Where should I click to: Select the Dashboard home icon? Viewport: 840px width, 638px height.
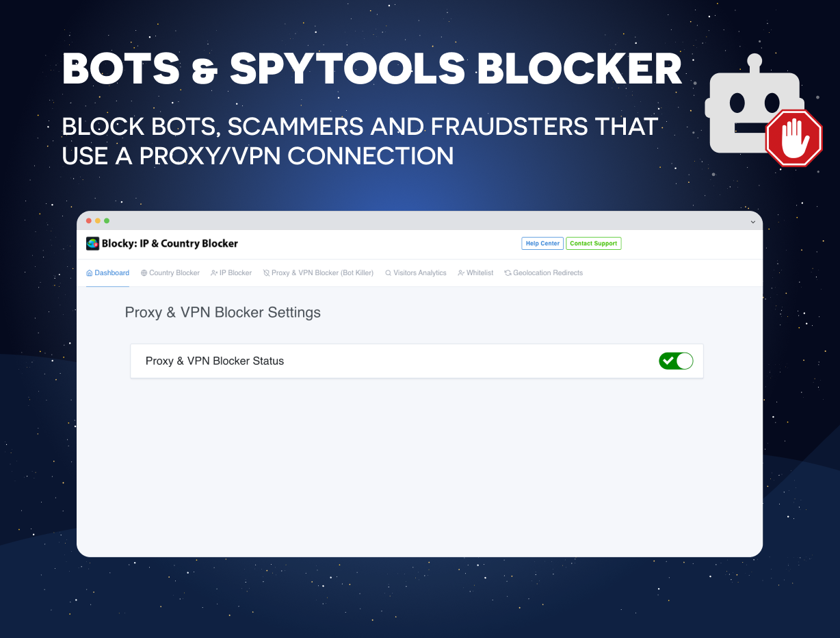tap(90, 272)
